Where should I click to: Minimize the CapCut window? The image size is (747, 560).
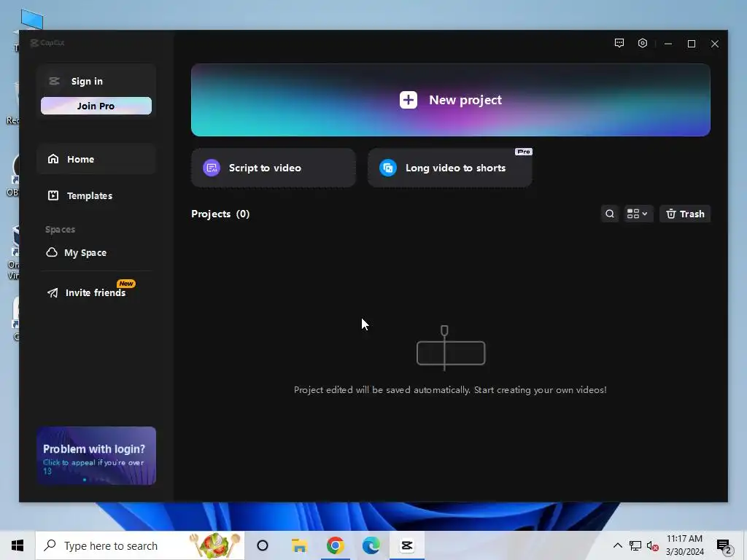tap(668, 43)
